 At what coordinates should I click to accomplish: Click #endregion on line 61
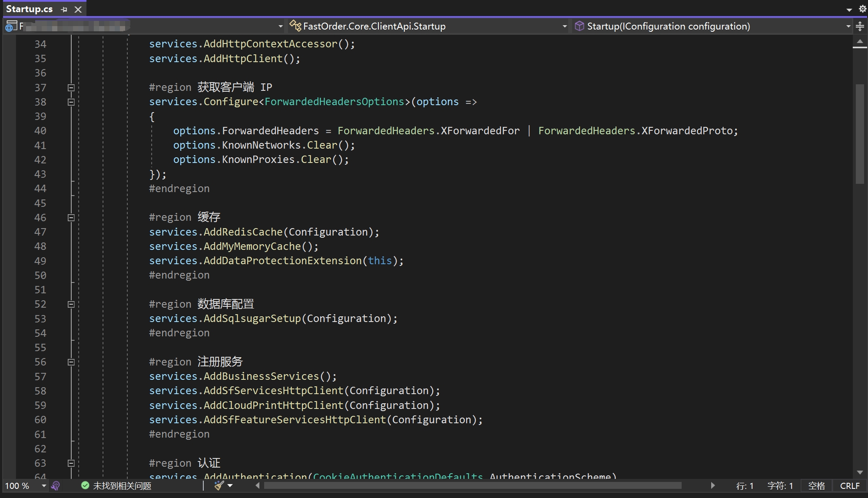tap(179, 434)
